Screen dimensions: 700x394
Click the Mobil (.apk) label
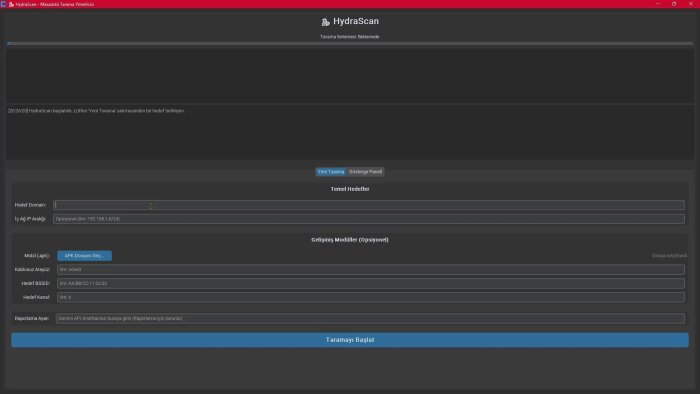coord(37,256)
